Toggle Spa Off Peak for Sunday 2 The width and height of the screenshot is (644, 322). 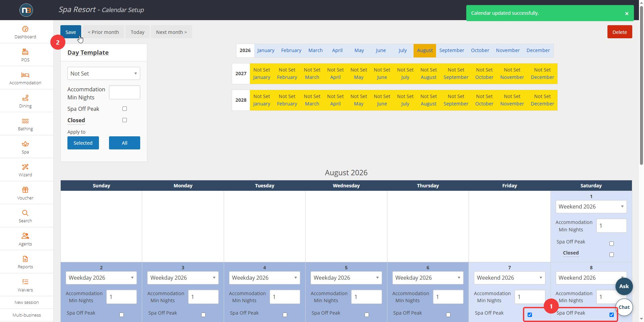121,315
